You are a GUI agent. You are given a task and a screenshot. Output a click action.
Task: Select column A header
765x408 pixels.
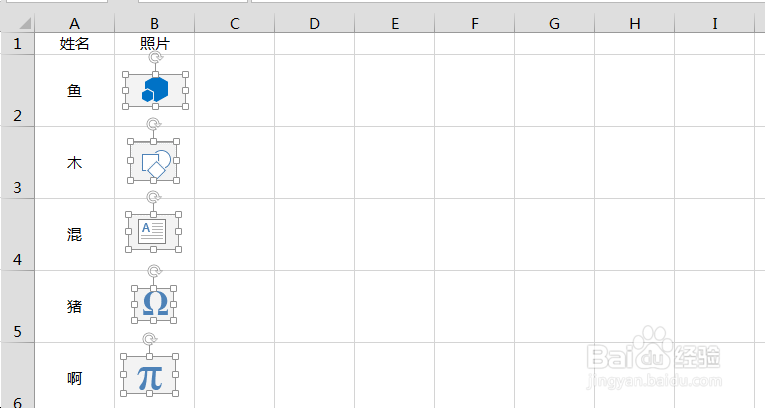[74, 24]
